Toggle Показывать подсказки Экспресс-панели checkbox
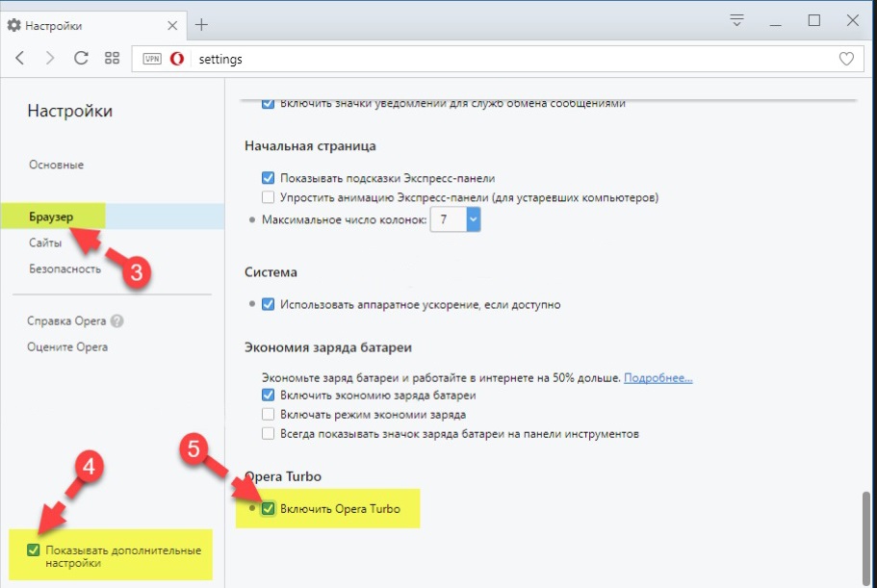Screen dimensions: 877x588 click(x=268, y=178)
